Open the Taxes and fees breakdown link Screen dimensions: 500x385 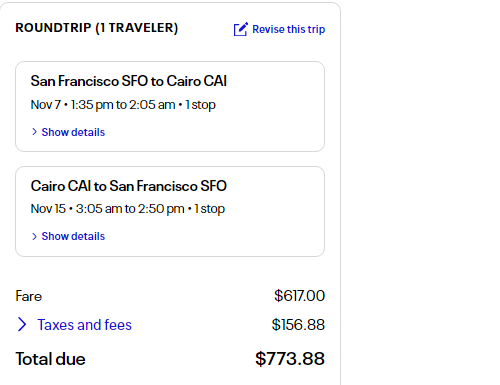84,325
